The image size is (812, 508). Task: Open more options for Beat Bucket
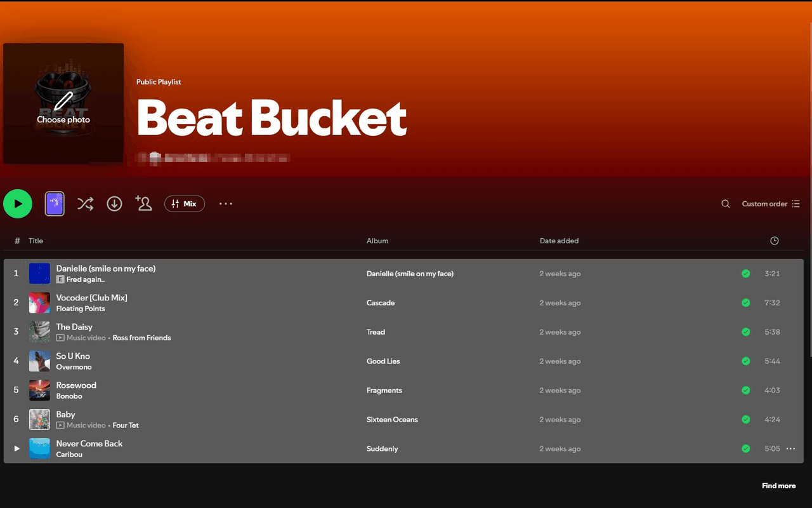click(226, 204)
